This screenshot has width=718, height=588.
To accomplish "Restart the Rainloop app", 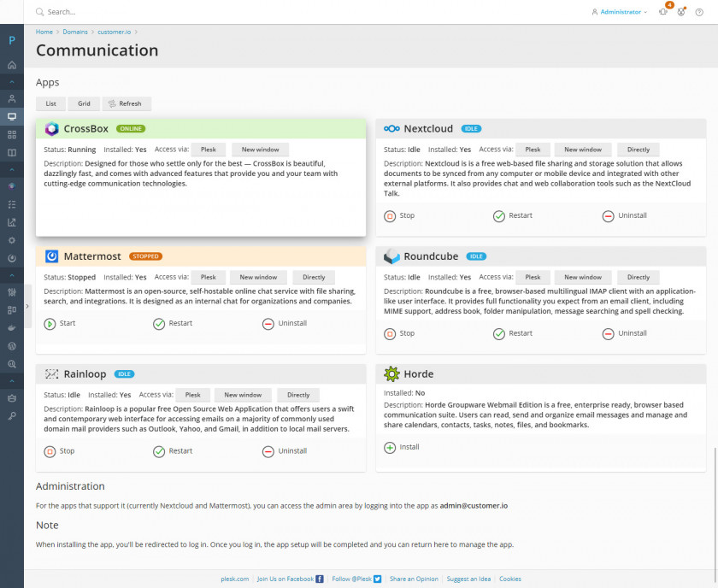I will 173,451.
